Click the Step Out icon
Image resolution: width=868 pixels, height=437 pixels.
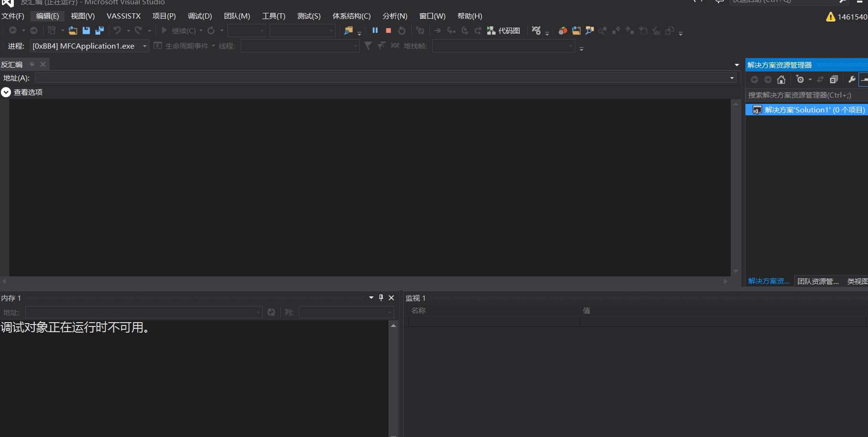pyautogui.click(x=478, y=30)
